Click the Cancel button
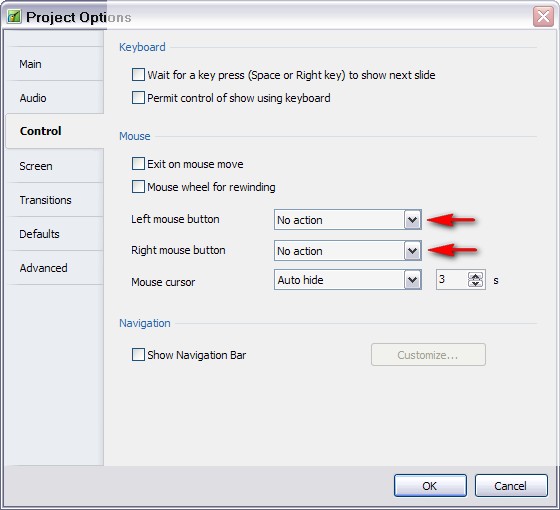 pyautogui.click(x=511, y=485)
